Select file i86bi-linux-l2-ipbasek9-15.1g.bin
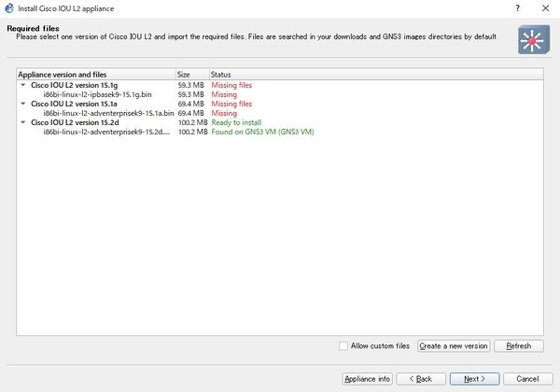This screenshot has width=560, height=392. 97,94
